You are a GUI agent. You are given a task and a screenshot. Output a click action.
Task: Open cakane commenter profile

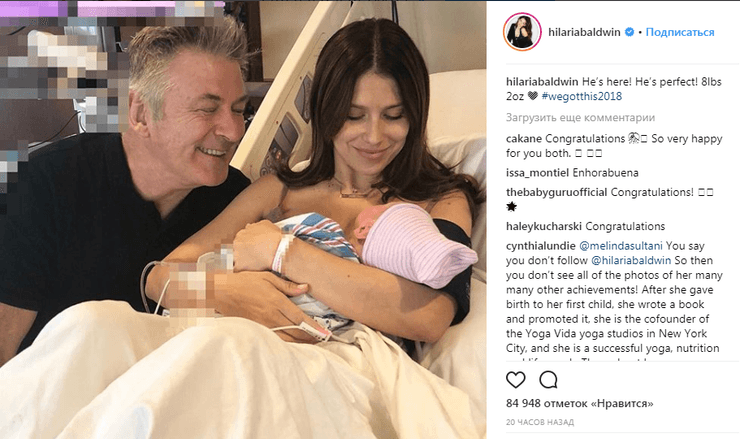point(524,139)
